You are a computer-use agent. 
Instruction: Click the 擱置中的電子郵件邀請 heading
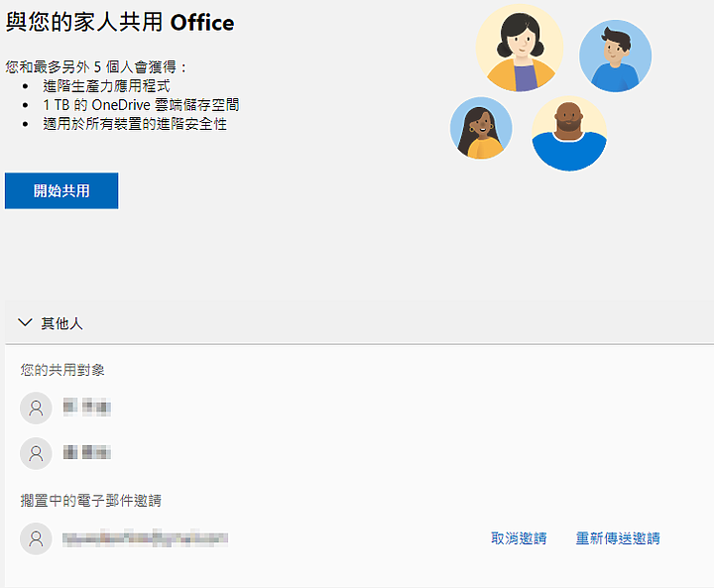(90, 501)
